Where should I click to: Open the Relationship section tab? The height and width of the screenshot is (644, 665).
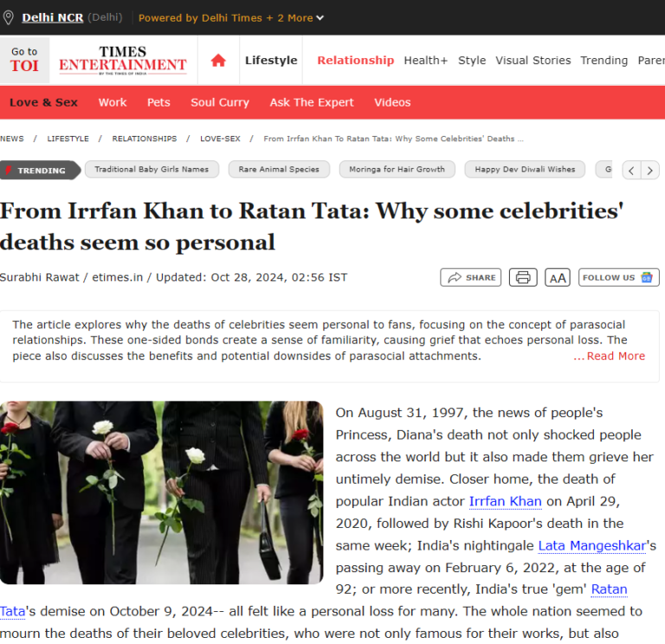coord(355,61)
